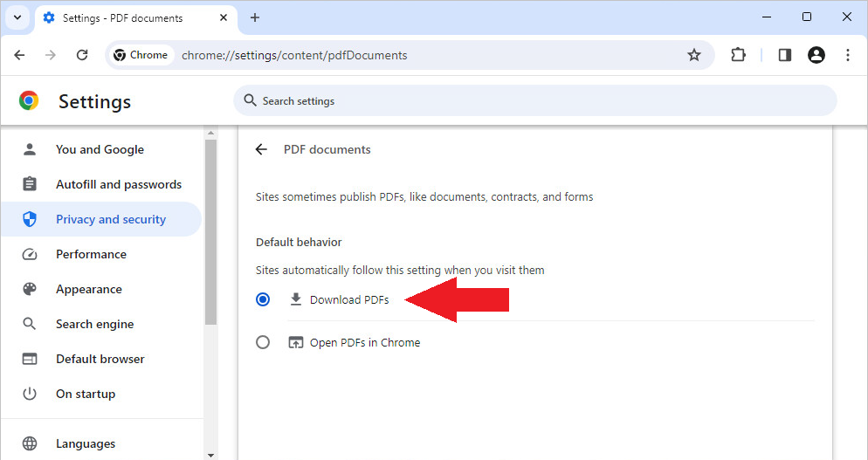Open Default browser section
The width and height of the screenshot is (868, 460).
pos(100,359)
